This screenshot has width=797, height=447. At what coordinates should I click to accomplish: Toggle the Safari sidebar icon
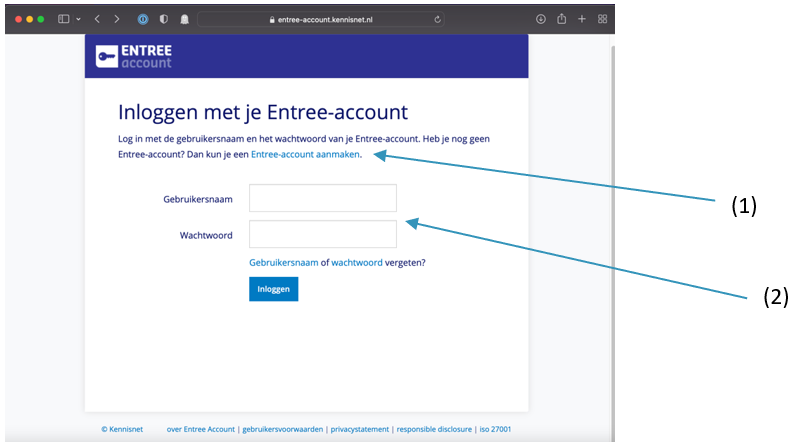point(64,19)
